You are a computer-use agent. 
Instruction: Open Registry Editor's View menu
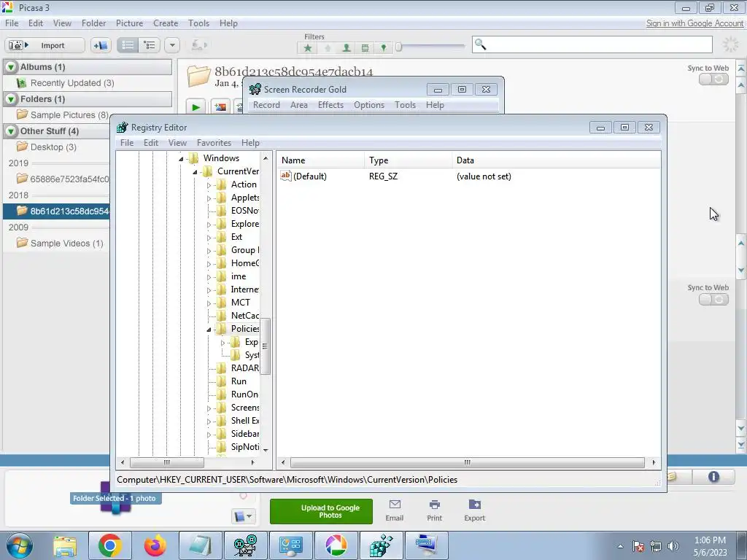tap(177, 143)
